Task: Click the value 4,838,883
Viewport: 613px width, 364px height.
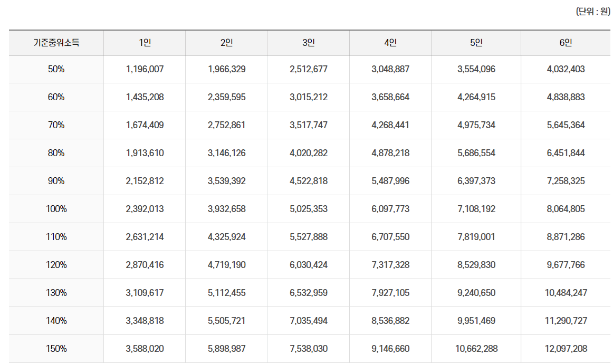Action: [x=566, y=97]
